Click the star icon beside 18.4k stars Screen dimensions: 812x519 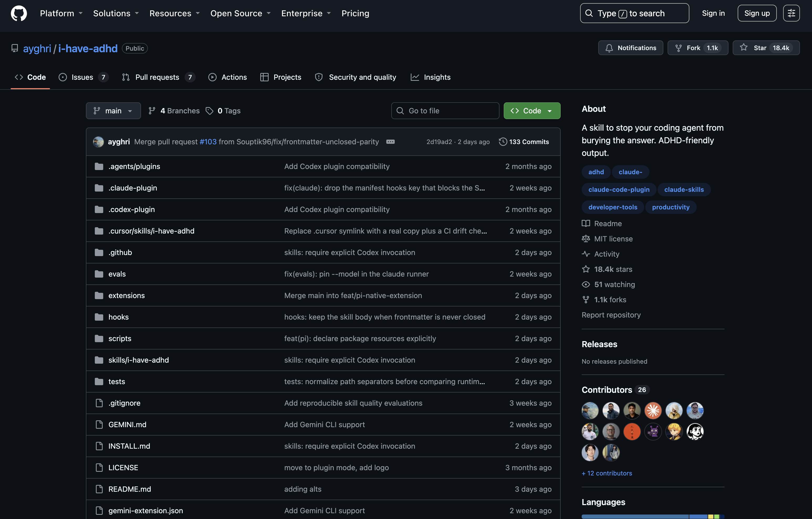point(586,269)
